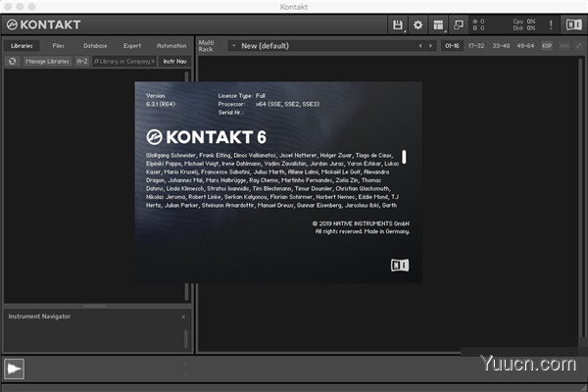Switch to the Database tab

[95, 46]
